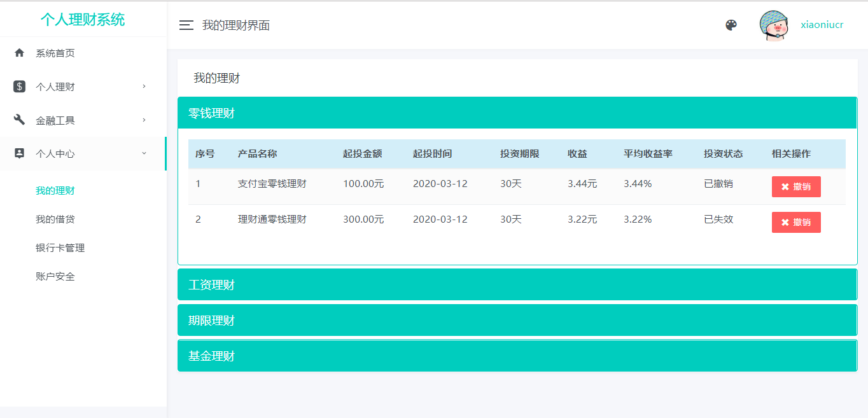Click 撤销 button for 理财通零钱理财
Viewport: 868px width, 418px height.
pos(796,222)
